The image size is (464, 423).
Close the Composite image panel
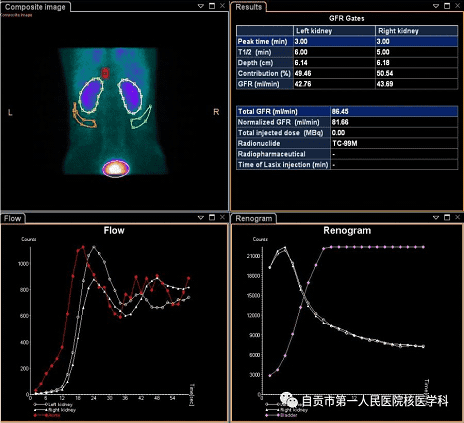click(223, 6)
